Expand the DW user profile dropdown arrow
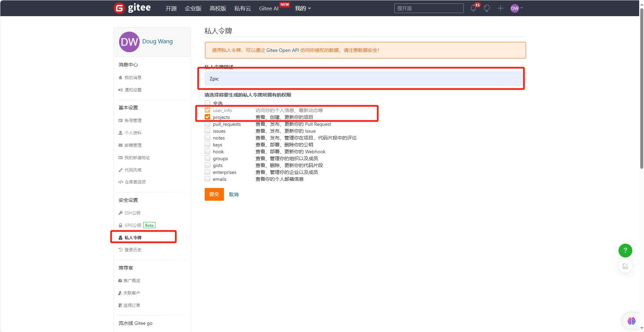 [522, 8]
